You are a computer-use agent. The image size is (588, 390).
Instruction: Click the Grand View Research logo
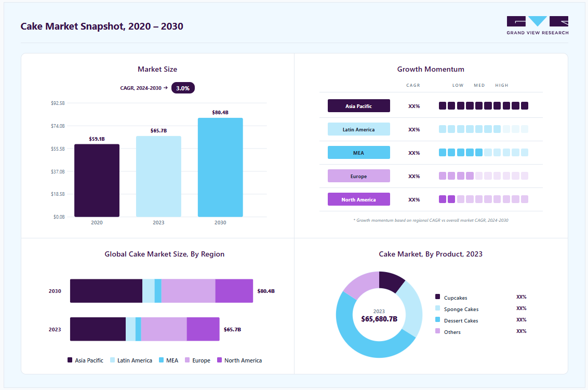tap(538, 25)
